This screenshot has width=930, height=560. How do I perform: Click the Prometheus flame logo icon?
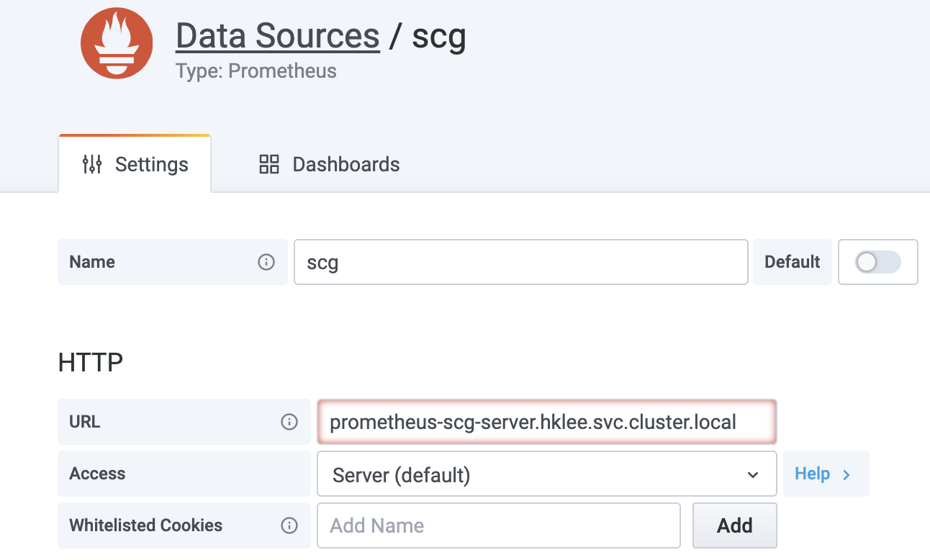[117, 42]
